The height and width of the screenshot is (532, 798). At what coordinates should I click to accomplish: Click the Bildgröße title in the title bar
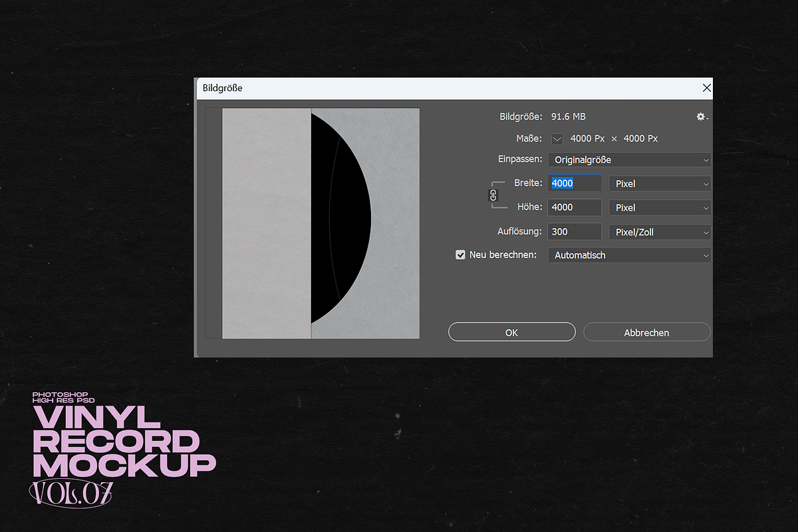pyautogui.click(x=222, y=88)
